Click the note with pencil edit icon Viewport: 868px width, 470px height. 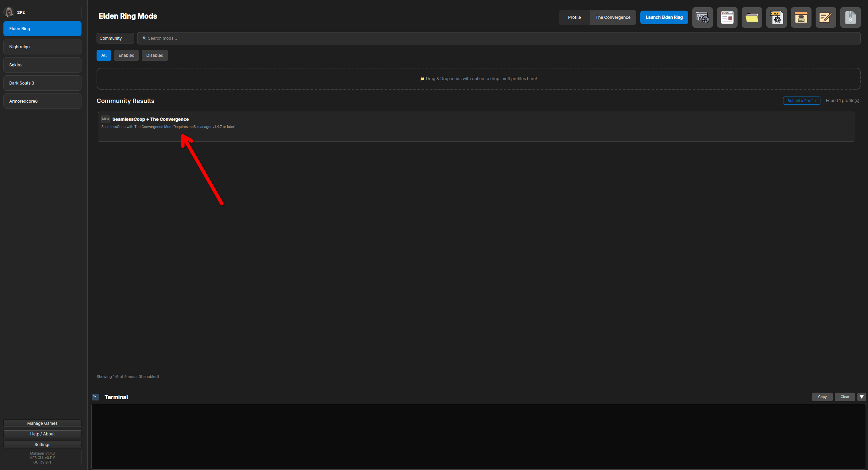826,17
